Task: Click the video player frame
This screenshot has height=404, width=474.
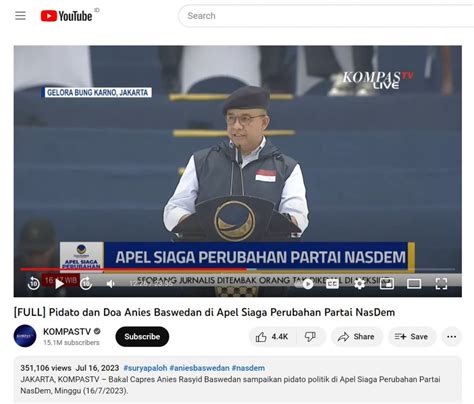Action: pos(237,171)
